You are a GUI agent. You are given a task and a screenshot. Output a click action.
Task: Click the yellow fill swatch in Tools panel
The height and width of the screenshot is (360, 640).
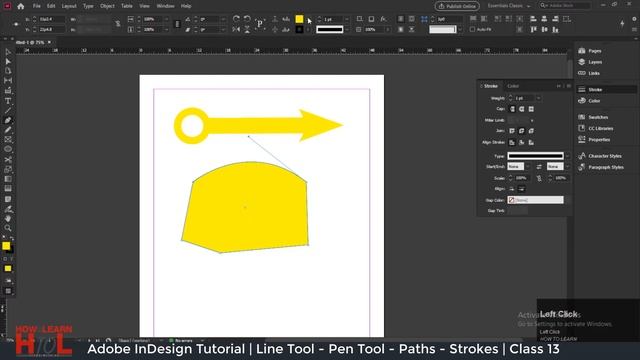[x=6, y=246]
